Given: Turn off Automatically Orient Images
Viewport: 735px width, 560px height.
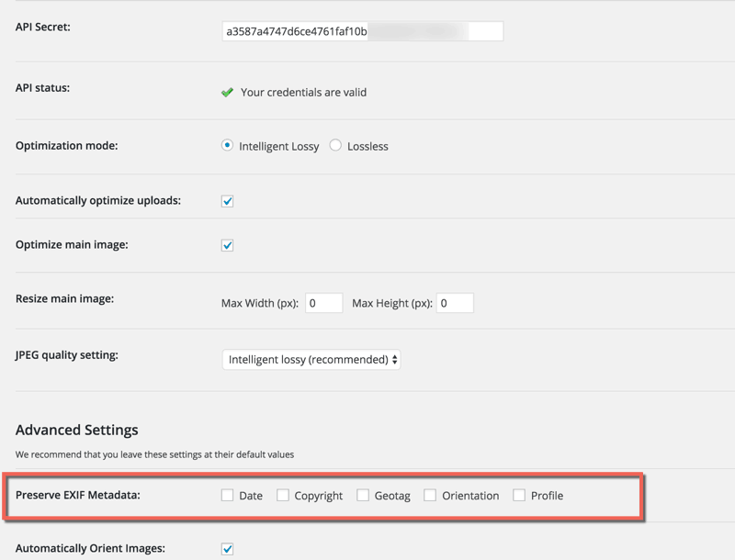Looking at the screenshot, I should (x=227, y=549).
